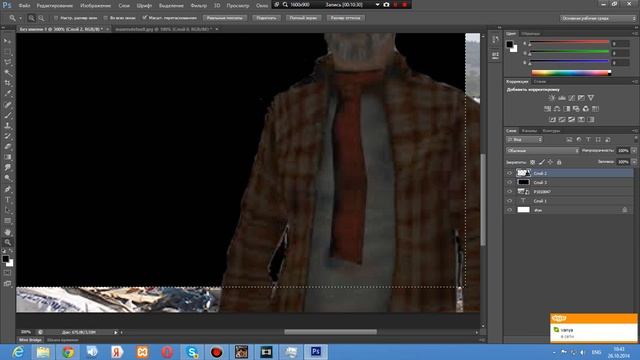
Task: Open the workspace switcher dropdown
Action: [x=598, y=18]
